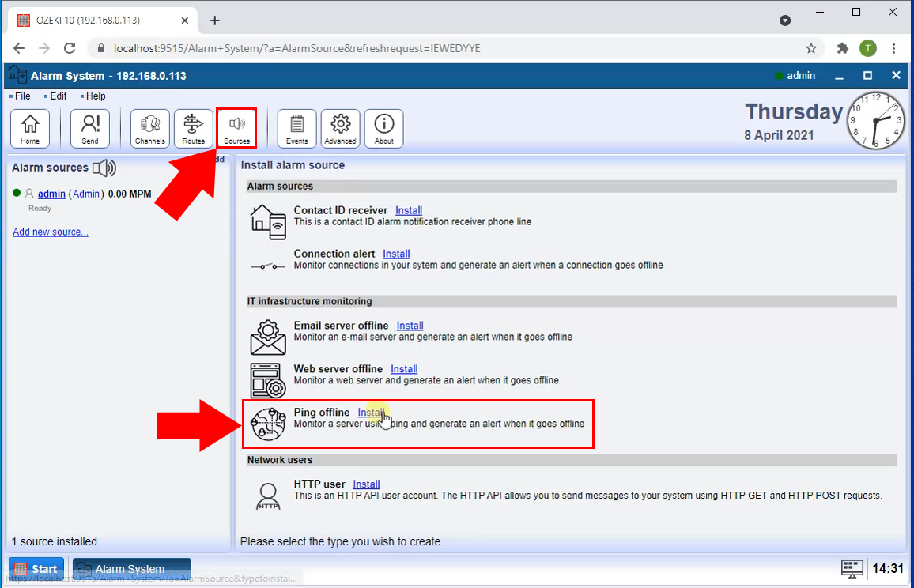Image resolution: width=914 pixels, height=588 pixels.
Task: Click the HTTP user icon
Action: coord(268,496)
